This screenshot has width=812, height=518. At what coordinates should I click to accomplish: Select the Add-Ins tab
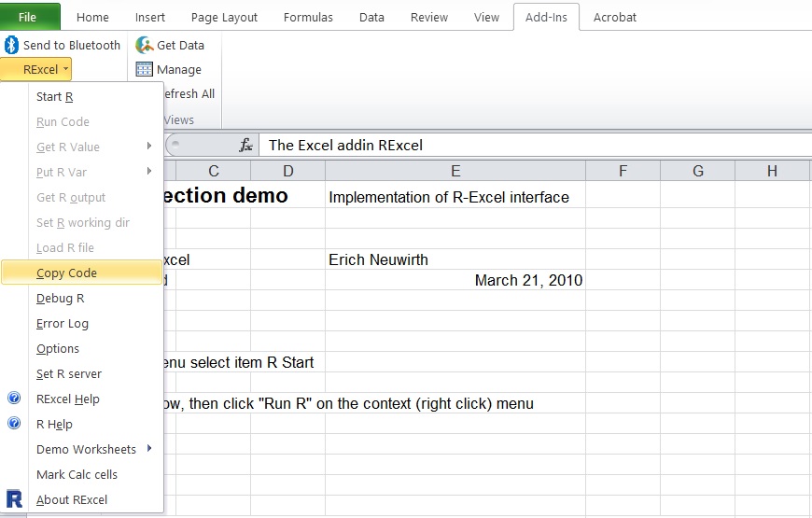(546, 17)
